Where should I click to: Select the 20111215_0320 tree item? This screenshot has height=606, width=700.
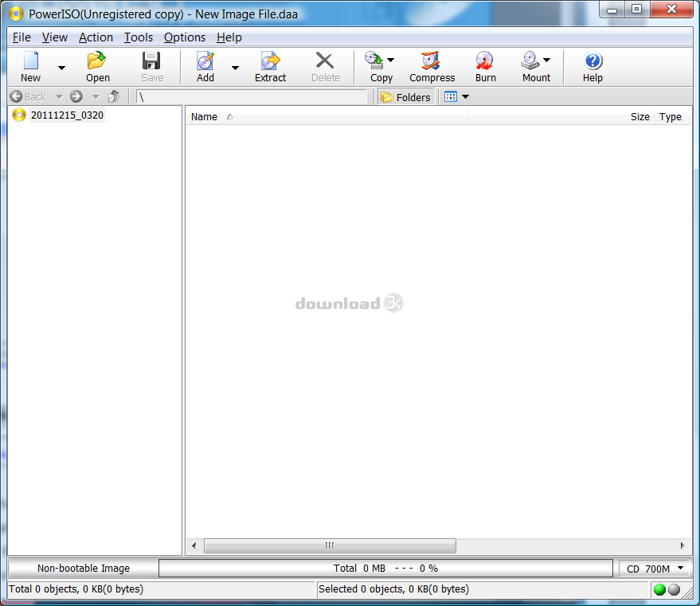(x=67, y=115)
